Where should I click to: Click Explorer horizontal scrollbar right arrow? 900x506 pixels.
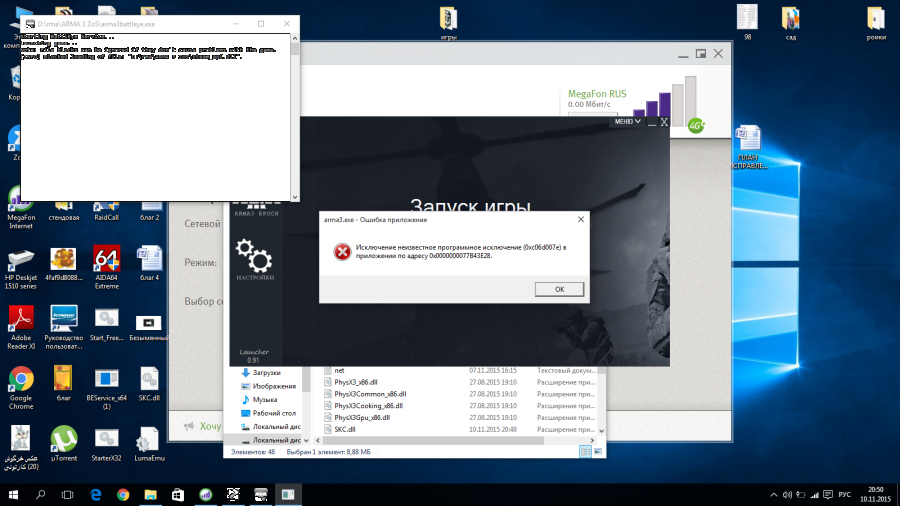tap(592, 441)
